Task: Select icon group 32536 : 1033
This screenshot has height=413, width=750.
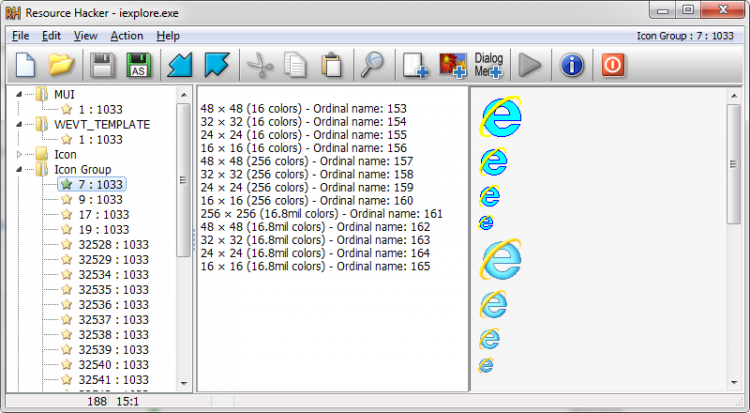Action: coord(113,304)
